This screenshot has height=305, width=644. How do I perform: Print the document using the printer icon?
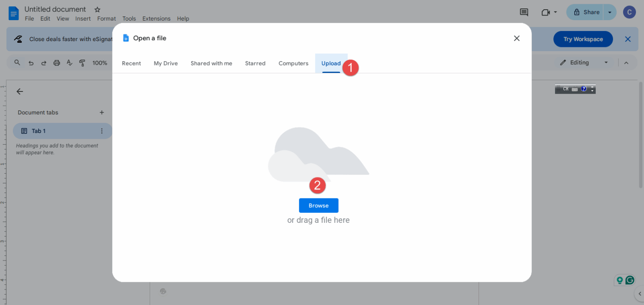(x=57, y=63)
